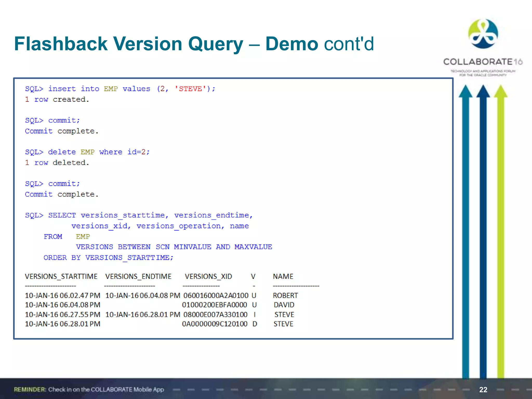This screenshot has width=532, height=399.
Task: Click the DAVID name cell
Action: (284, 305)
